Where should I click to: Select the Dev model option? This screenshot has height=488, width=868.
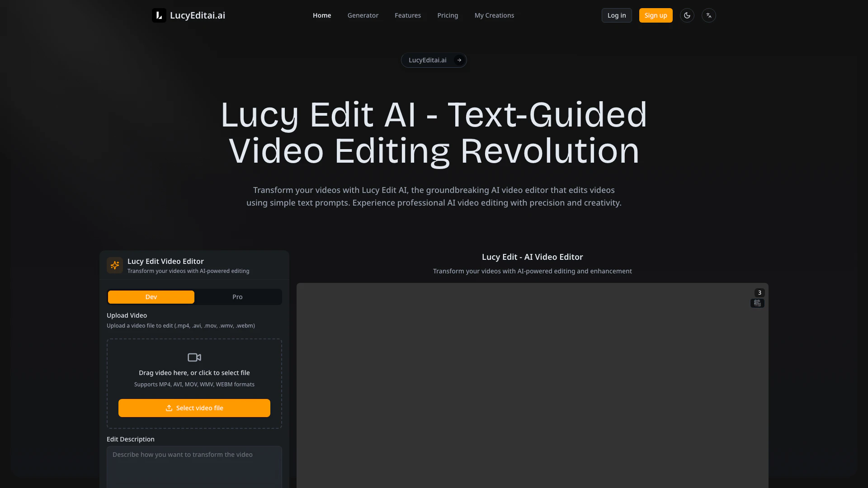pyautogui.click(x=151, y=297)
